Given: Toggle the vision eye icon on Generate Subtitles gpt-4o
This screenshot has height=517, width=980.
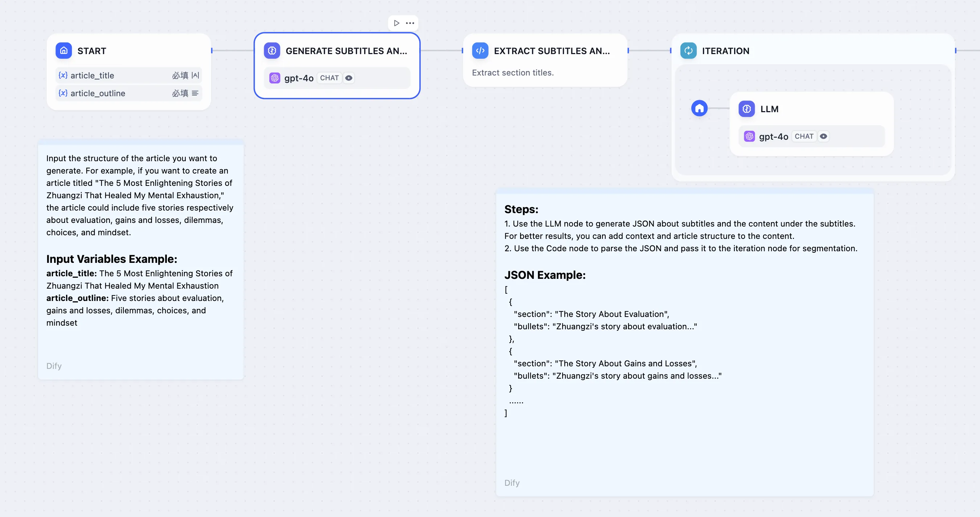Looking at the screenshot, I should 349,78.
